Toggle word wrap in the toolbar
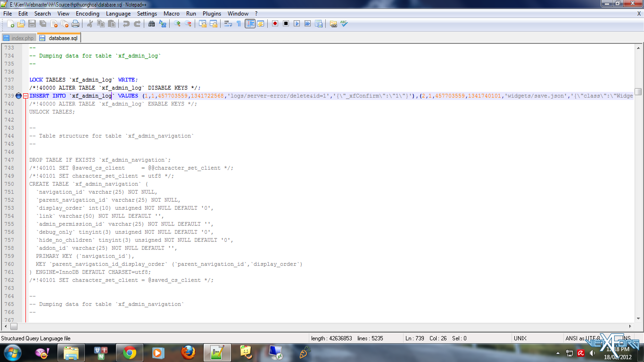Viewport: 644px width, 362px height. point(228,24)
